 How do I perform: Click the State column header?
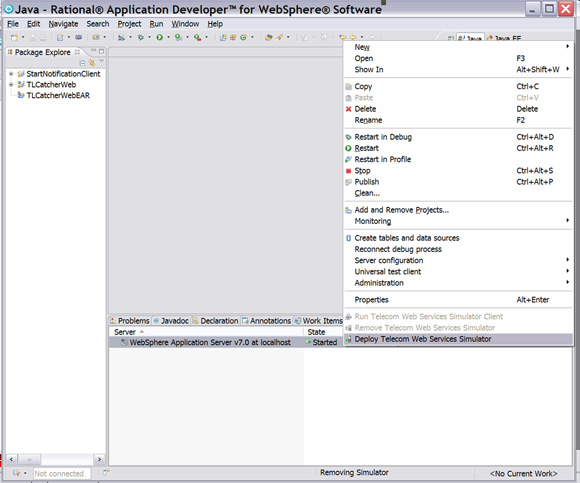(316, 332)
